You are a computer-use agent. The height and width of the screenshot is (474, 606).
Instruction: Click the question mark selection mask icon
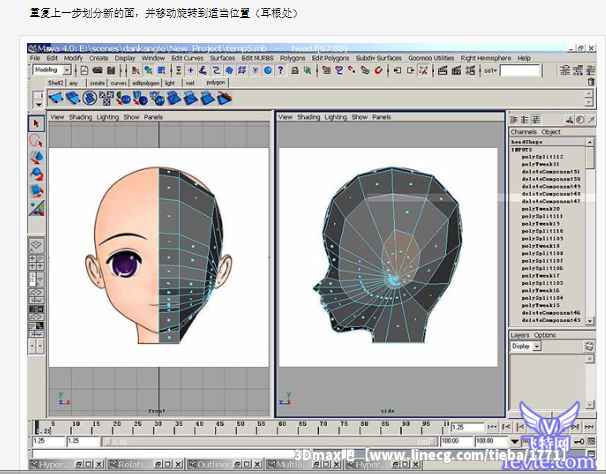280,70
